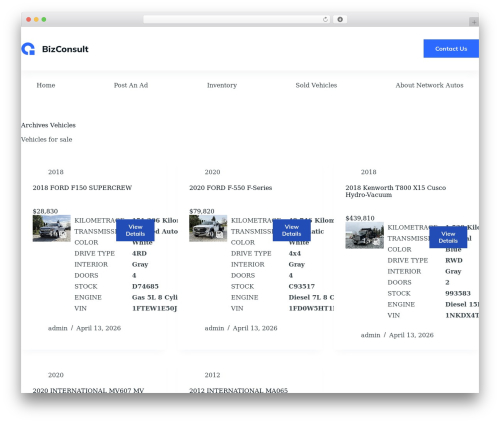
Task: Open a new browser tab with plus icon
Action: pos(474,22)
